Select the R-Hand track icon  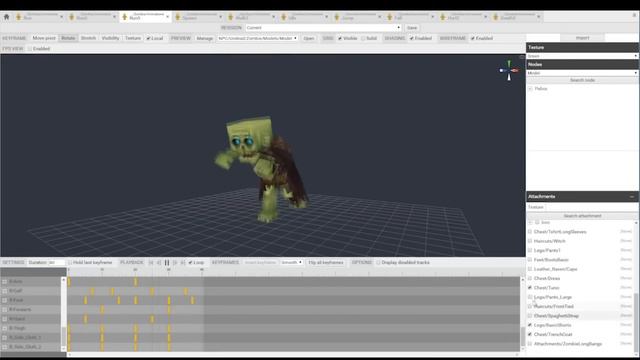[x=4, y=319]
